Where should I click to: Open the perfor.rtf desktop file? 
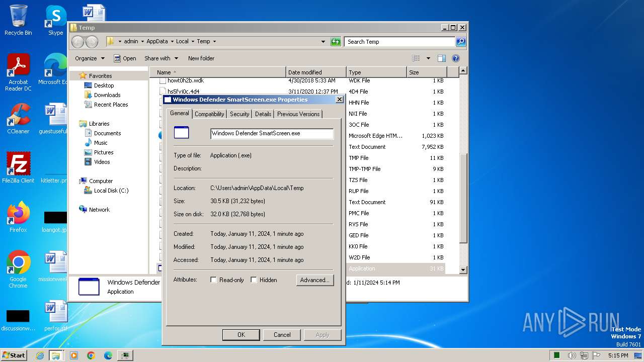pyautogui.click(x=55, y=316)
